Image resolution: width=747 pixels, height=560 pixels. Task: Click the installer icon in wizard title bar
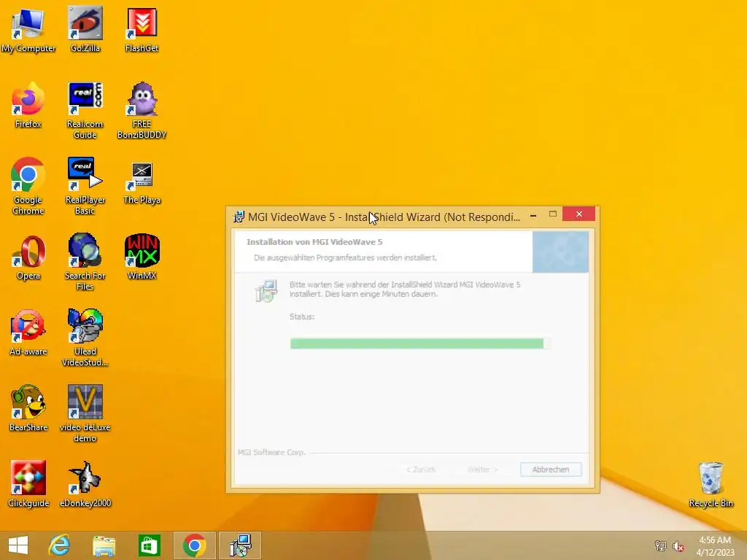pyautogui.click(x=239, y=217)
